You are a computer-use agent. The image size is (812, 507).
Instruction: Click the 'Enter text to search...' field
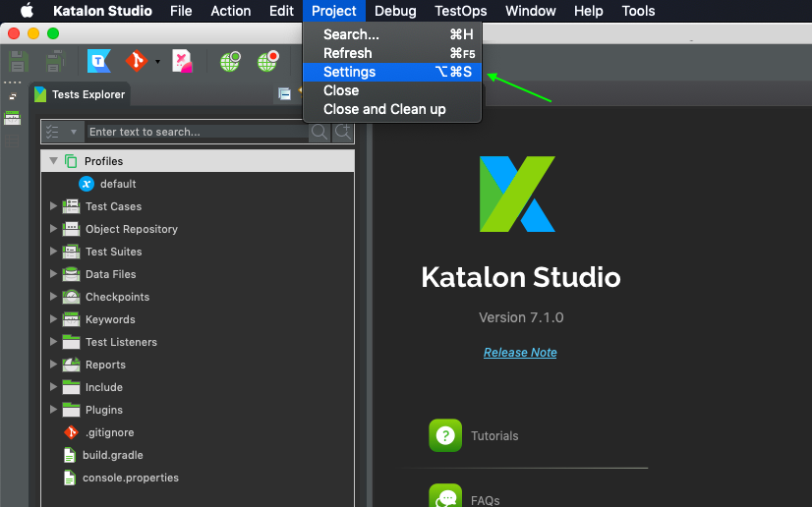[x=197, y=132]
